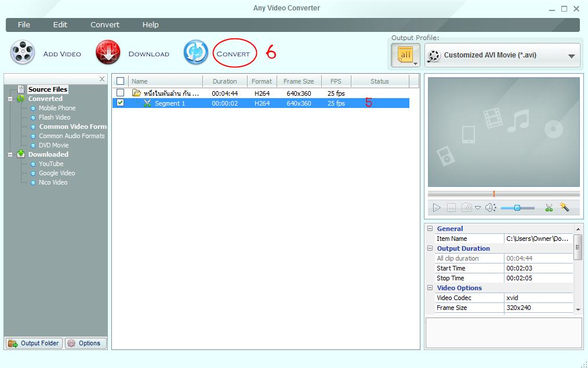Click the Download label
The width and height of the screenshot is (588, 368).
click(149, 54)
